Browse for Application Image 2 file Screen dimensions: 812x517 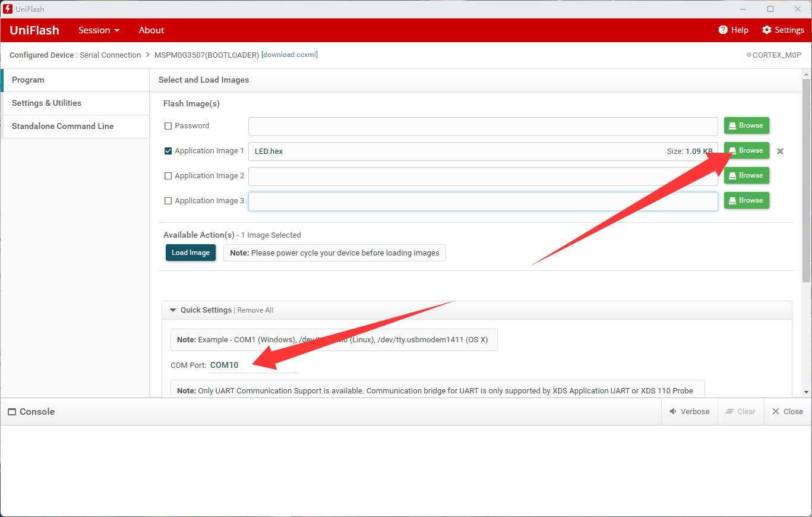pyautogui.click(x=746, y=175)
